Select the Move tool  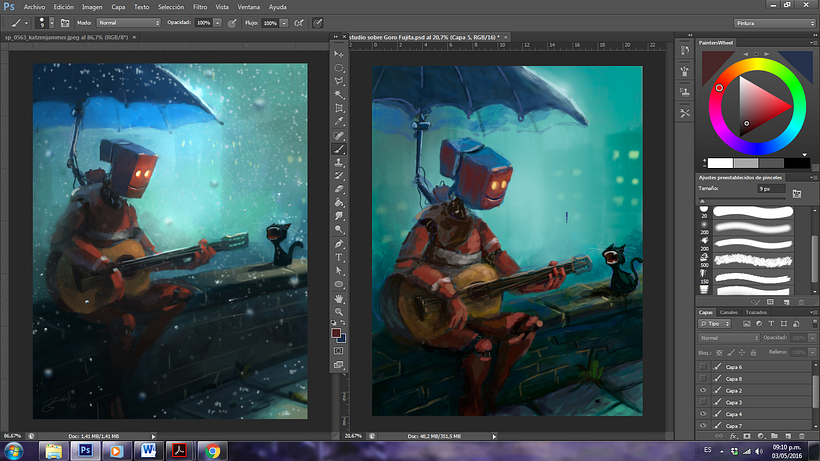coord(339,54)
